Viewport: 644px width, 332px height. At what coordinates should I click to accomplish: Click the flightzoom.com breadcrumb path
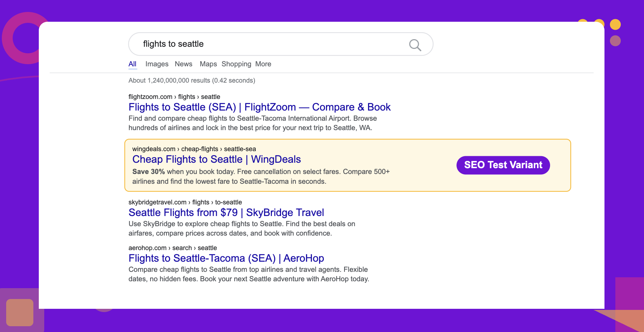(x=174, y=97)
